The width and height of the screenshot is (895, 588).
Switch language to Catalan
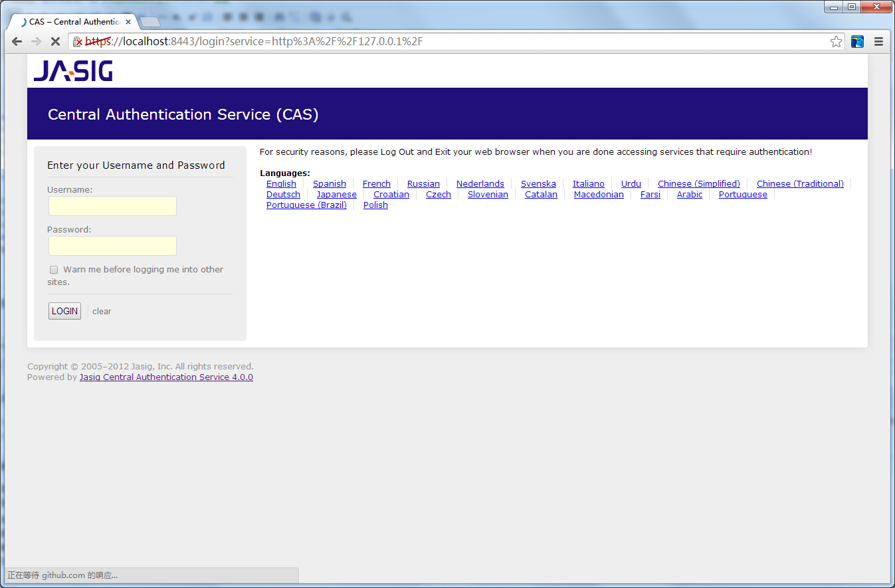point(541,195)
